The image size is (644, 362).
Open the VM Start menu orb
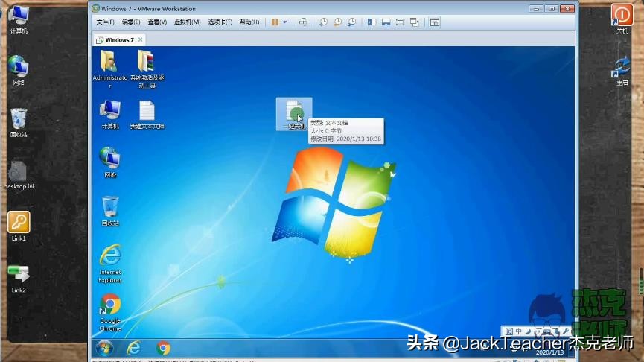(104, 349)
